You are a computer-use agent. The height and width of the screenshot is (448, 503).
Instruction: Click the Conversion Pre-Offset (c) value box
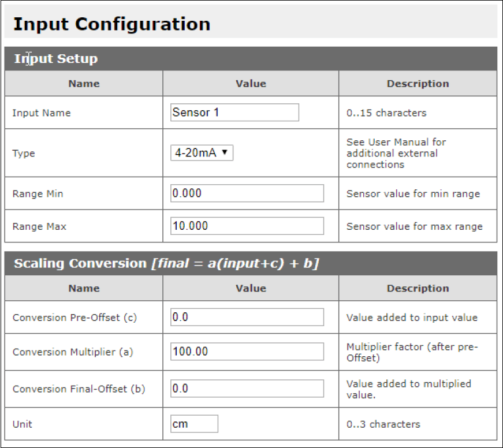coord(247,318)
